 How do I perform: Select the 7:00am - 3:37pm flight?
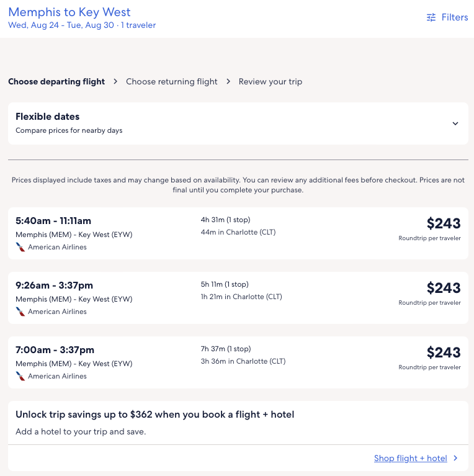pos(55,350)
